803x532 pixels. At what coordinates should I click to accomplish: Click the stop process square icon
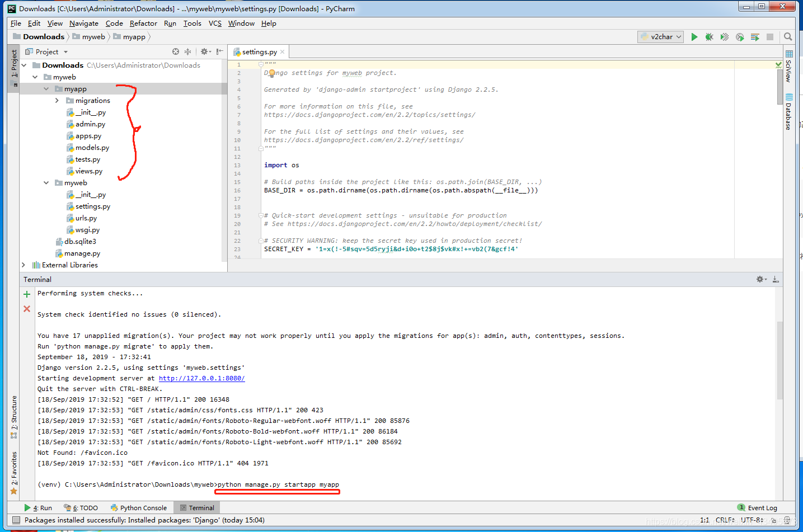(x=770, y=37)
